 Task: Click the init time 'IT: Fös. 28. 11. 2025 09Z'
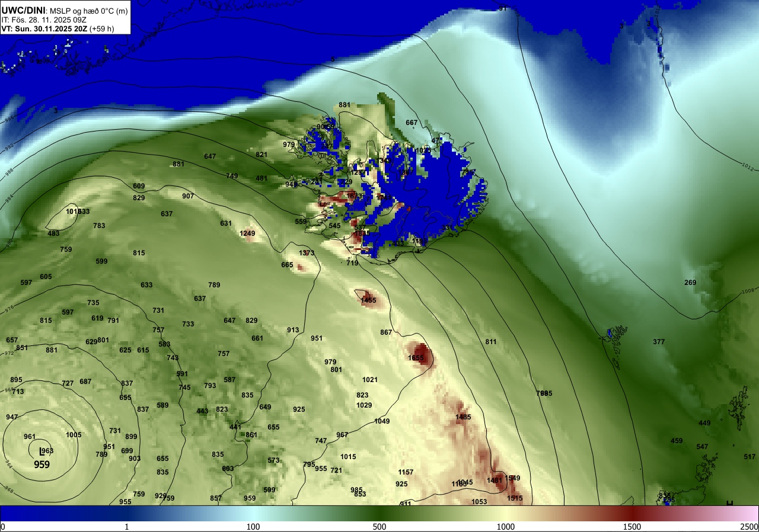click(44, 19)
